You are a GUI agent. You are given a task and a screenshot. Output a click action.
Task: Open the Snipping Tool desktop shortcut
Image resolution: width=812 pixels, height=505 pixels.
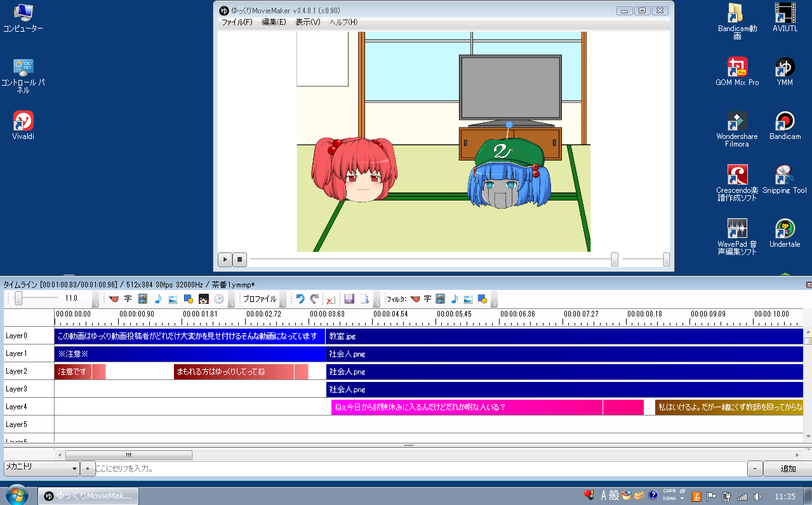785,179
